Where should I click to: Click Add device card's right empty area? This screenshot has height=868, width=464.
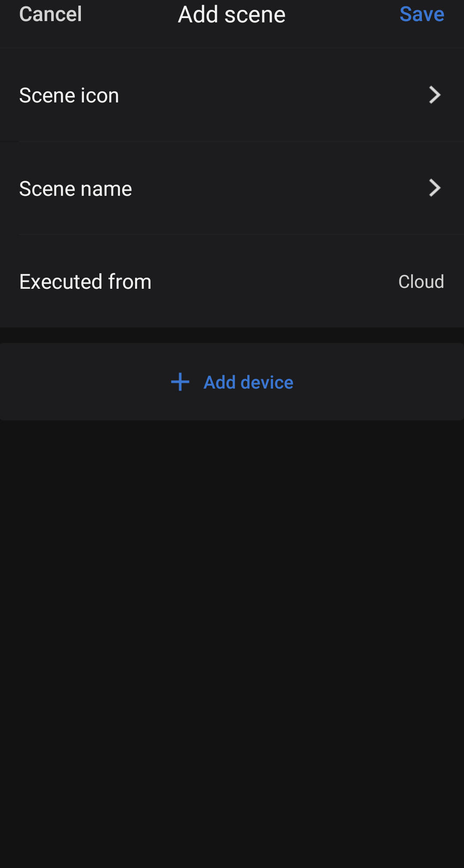(x=378, y=382)
